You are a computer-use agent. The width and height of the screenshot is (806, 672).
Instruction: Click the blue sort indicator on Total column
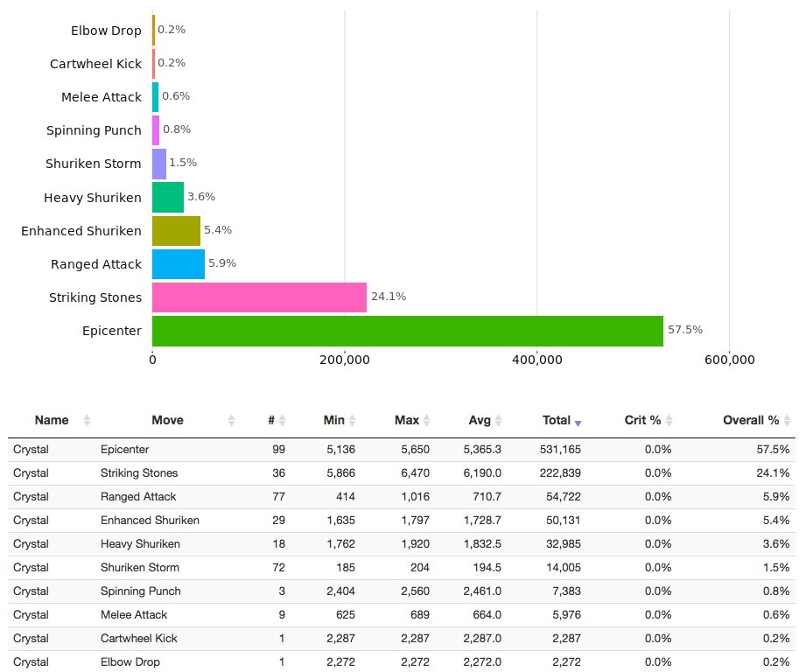577,422
